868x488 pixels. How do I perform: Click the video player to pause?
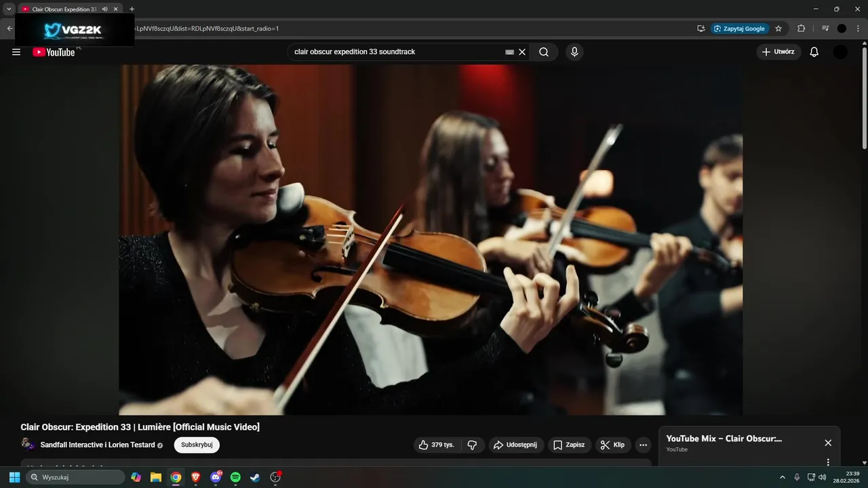431,240
